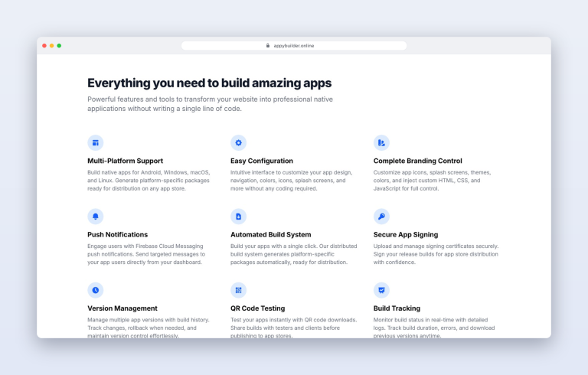Viewport: 588px width, 375px height.
Task: Click the 'Upload and manage signing certificates' description
Action: 436,254
